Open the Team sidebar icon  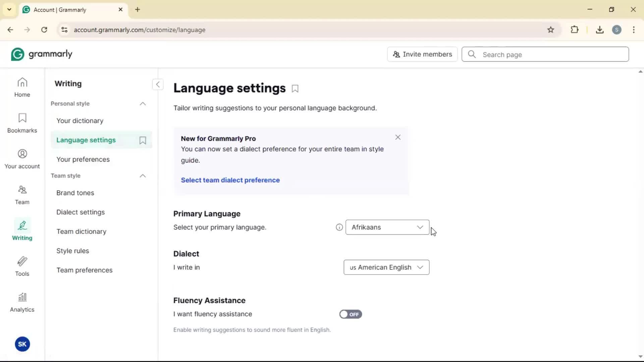22,195
